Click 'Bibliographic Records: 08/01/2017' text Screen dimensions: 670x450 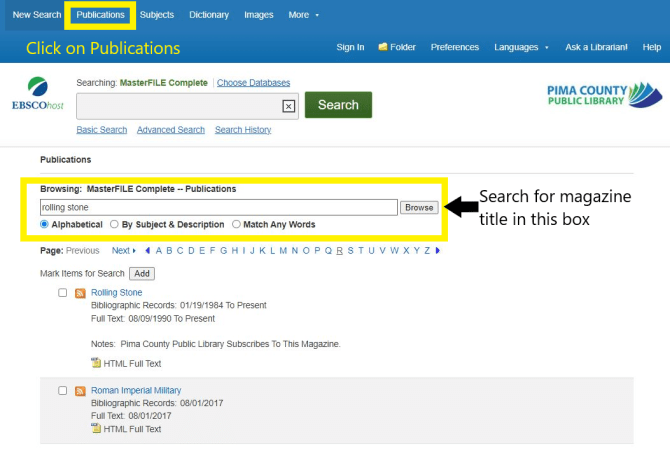pyautogui.click(x=157, y=403)
